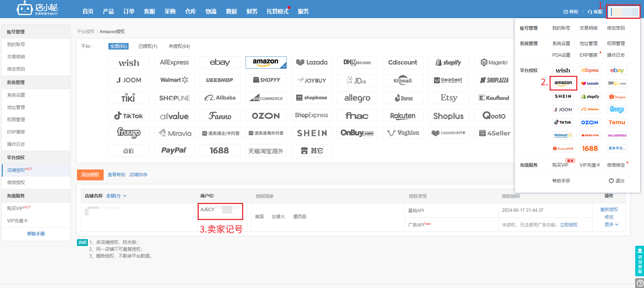Open 我的账号 in left sidebar
Viewport: 644px width, 288px height.
click(16, 44)
